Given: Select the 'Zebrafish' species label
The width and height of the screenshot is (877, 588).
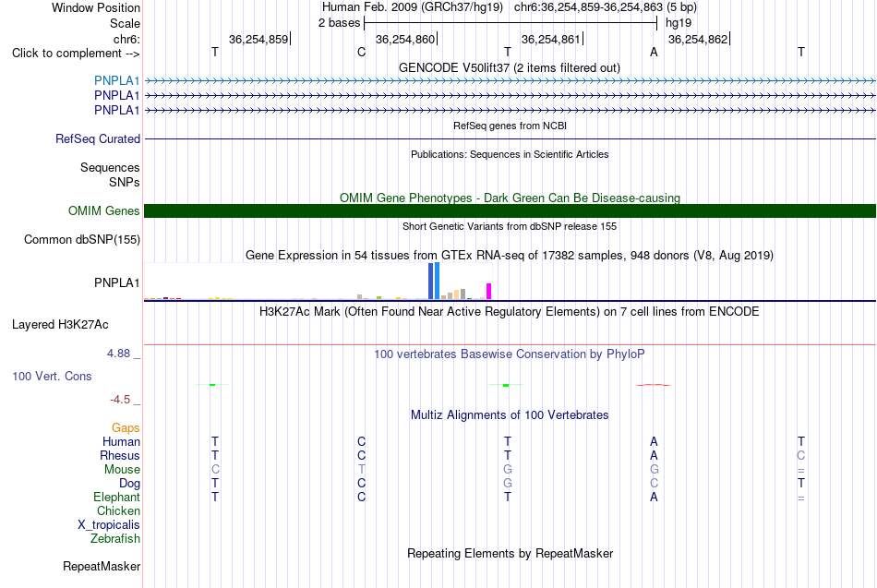Looking at the screenshot, I should (115, 539).
